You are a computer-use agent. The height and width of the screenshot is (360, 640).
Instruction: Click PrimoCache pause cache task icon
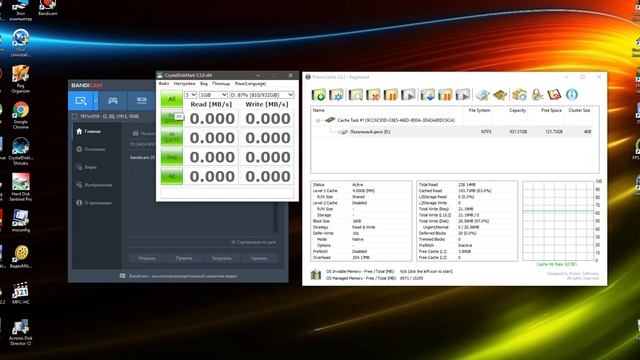point(391,95)
